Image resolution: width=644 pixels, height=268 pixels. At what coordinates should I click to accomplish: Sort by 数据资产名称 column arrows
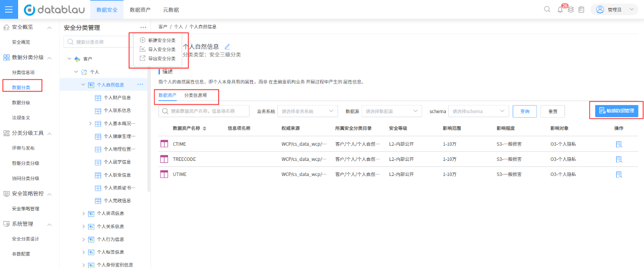point(204,128)
